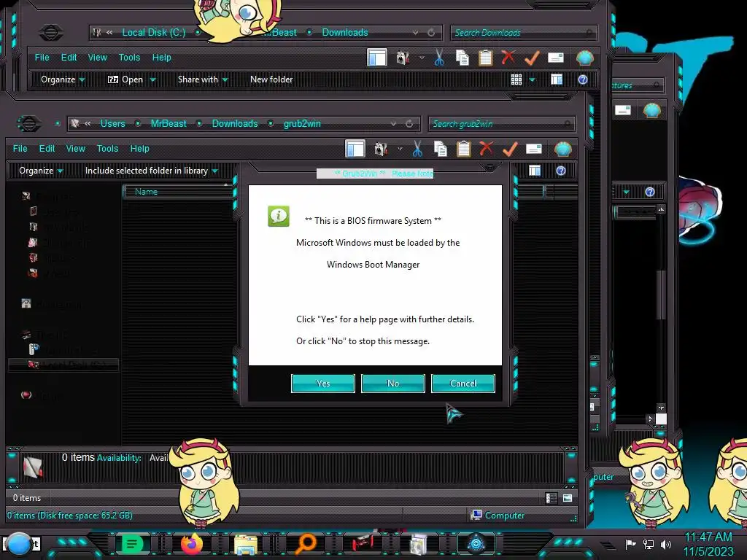Click the Move To icon in grub2win toolbar
Screen dimensions: 747x560
381,149
